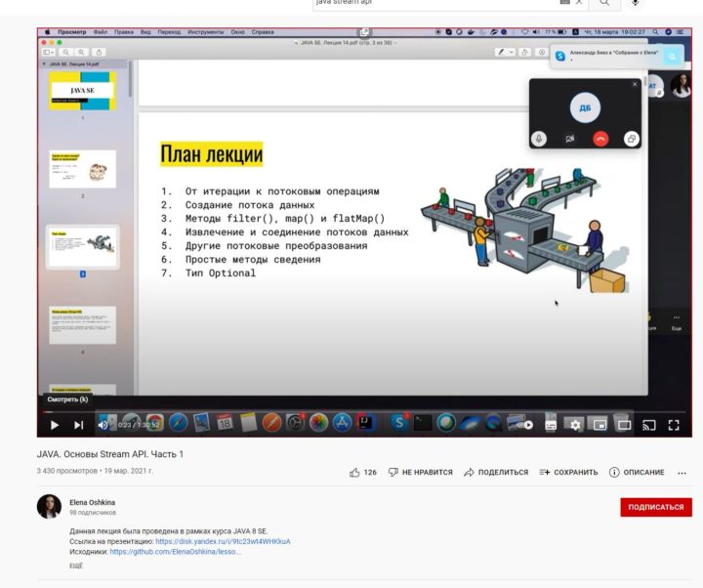Image resolution: width=703 pixels, height=588 pixels.
Task: Toggle the autoplay switch in player
Action: 523,425
